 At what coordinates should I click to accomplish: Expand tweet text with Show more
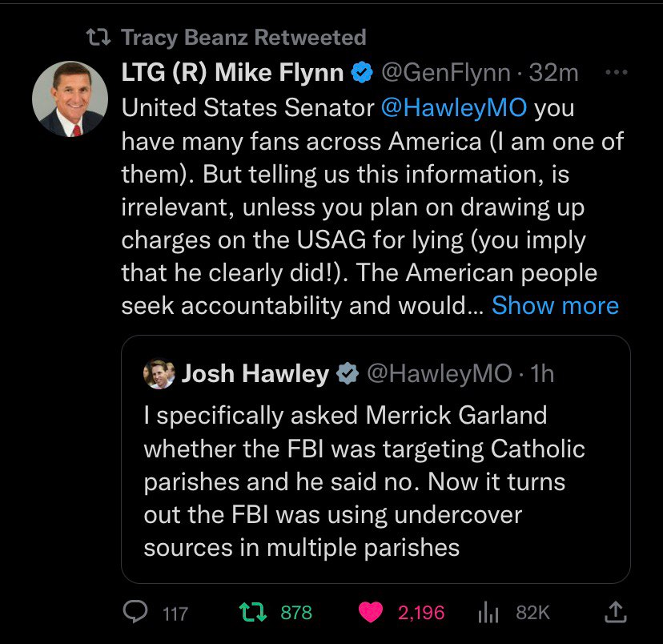555,305
